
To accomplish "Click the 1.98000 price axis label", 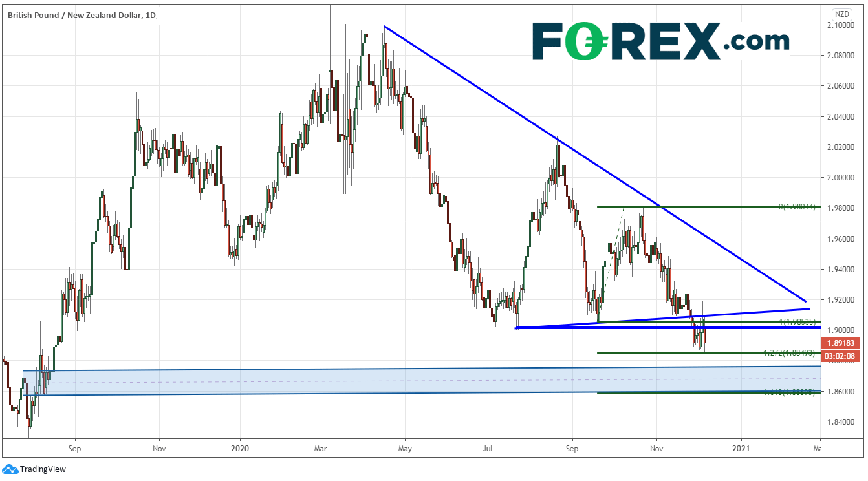I will click(841, 208).
